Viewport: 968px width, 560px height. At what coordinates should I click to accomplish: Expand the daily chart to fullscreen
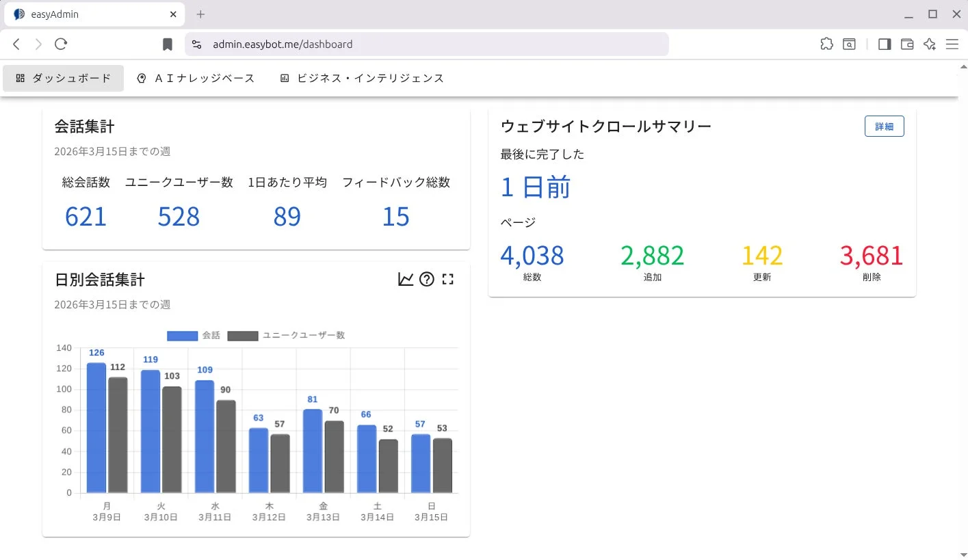447,279
